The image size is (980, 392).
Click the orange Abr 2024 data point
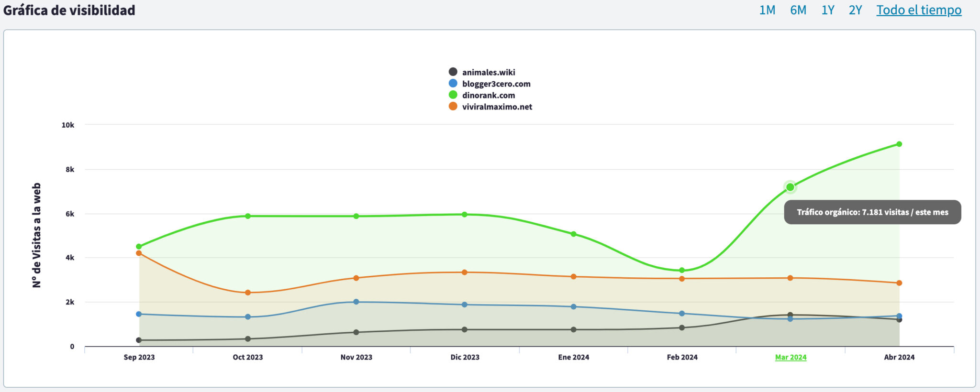pyautogui.click(x=899, y=283)
